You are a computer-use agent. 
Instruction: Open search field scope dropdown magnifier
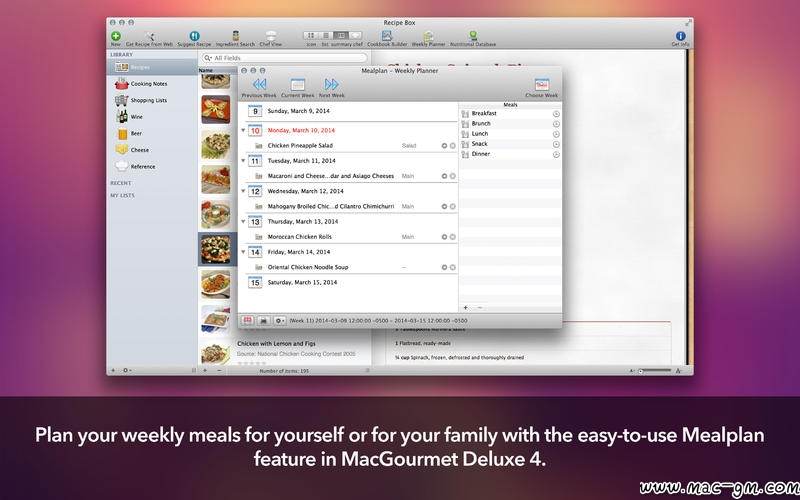coord(208,58)
